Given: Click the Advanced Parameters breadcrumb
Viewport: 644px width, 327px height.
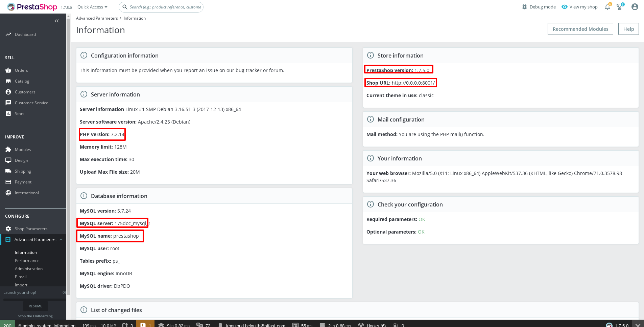Looking at the screenshot, I should click(x=97, y=18).
